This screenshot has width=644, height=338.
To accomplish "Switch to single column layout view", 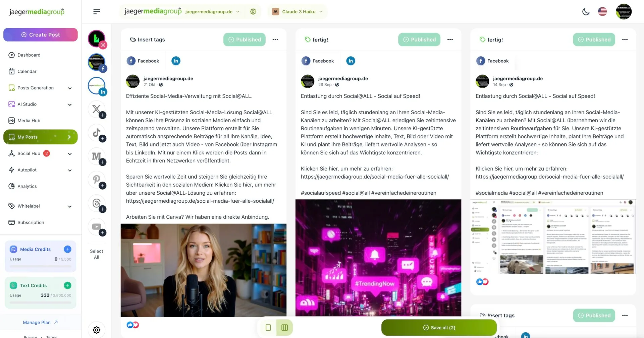I will pyautogui.click(x=268, y=328).
